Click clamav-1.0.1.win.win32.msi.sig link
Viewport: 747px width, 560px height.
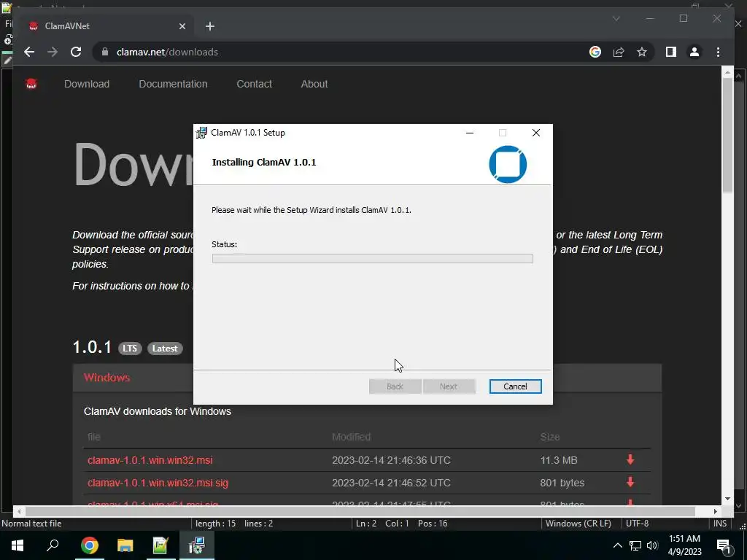click(158, 483)
